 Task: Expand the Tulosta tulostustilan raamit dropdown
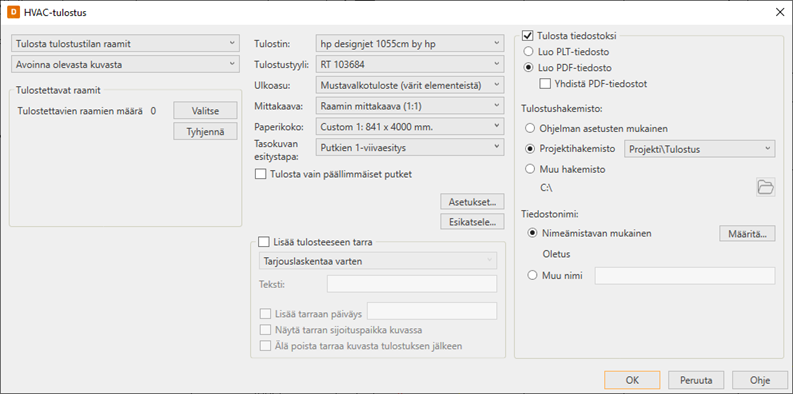[125, 44]
